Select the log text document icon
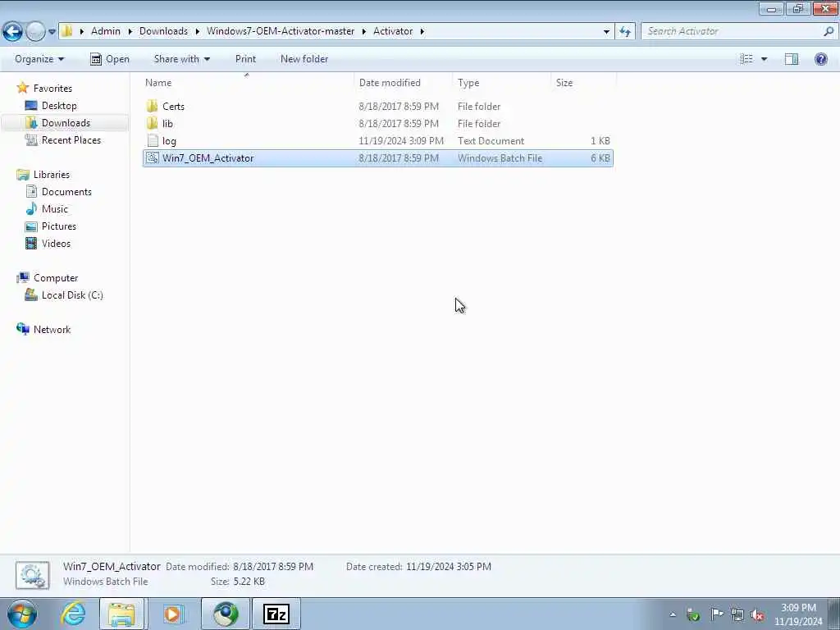The height and width of the screenshot is (630, 840). tap(153, 141)
